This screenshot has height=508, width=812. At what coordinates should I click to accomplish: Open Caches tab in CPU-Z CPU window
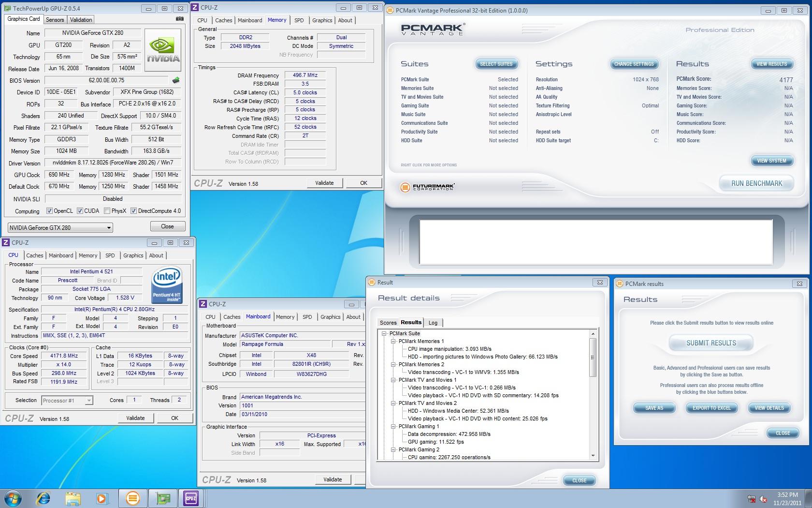(35, 255)
